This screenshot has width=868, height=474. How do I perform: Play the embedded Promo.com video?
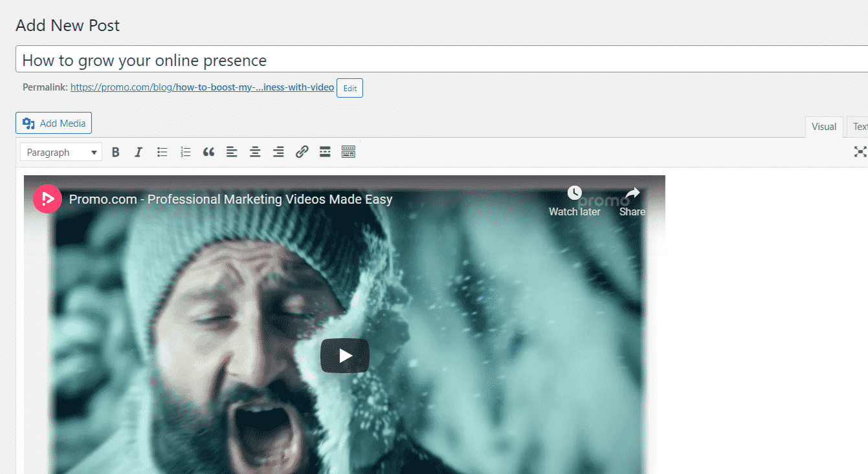click(344, 355)
